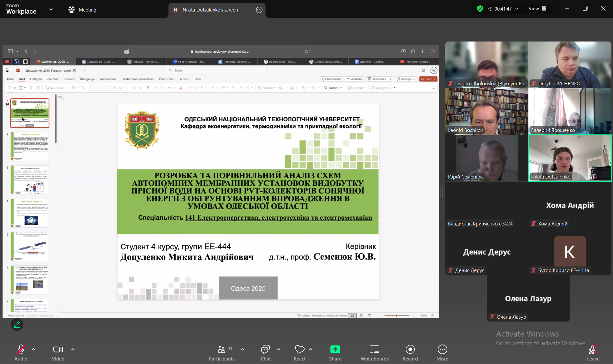Expand the React options caret
This screenshot has width=613, height=364.
311,349
